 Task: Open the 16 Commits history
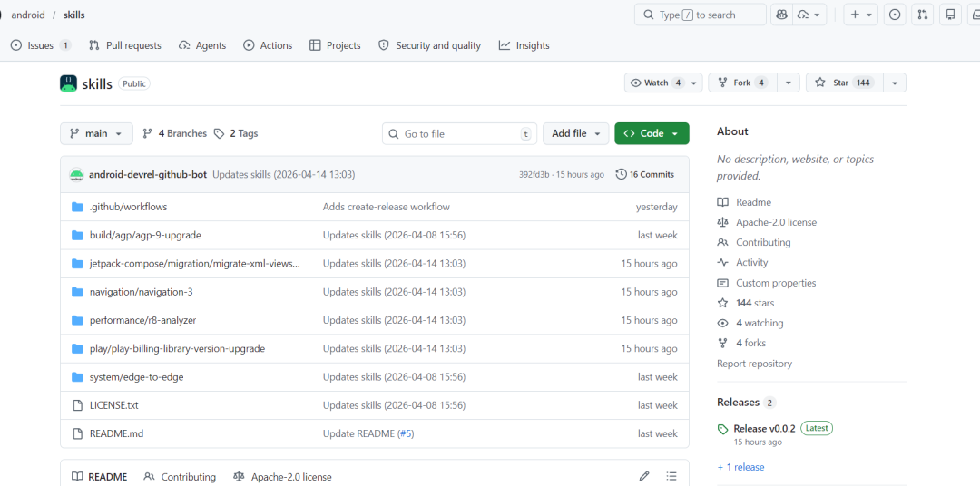point(645,174)
